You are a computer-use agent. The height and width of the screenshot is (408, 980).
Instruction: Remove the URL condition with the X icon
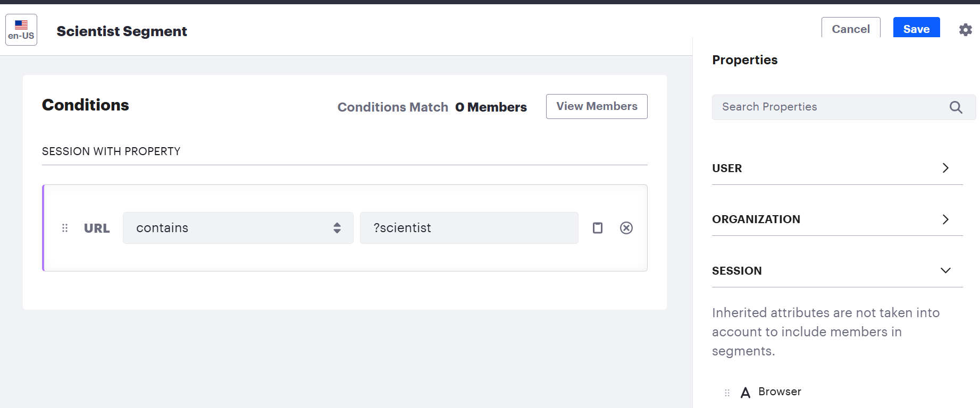(626, 228)
